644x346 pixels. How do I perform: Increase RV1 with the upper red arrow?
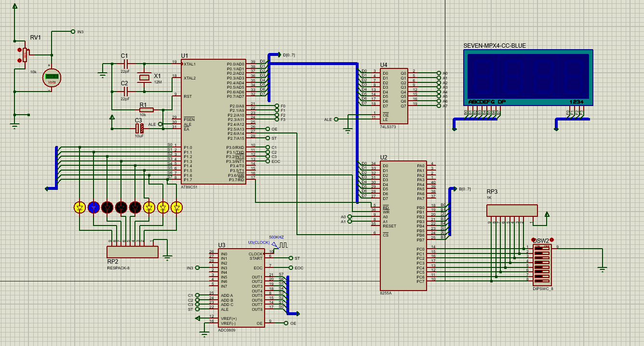coord(19,50)
